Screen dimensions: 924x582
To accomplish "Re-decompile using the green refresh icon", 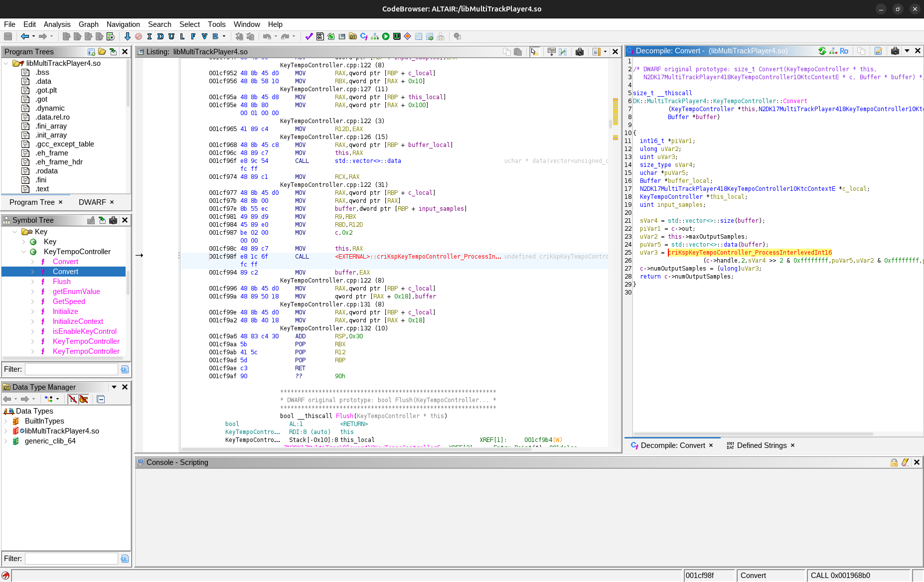I will (822, 51).
